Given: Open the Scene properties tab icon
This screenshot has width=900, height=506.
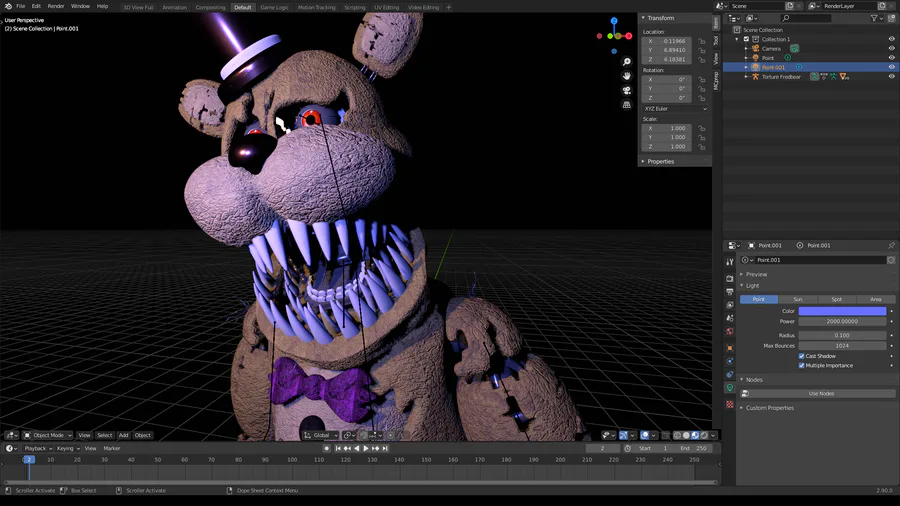Looking at the screenshot, I should coord(730,318).
